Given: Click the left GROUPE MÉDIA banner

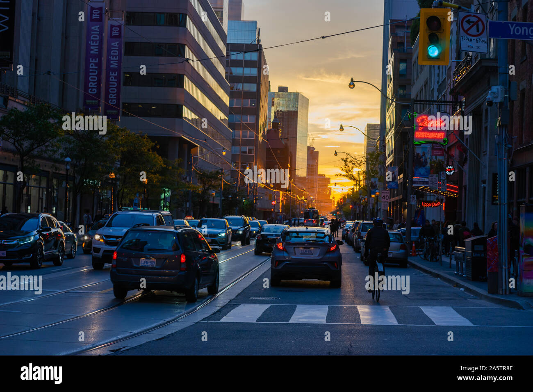Looking at the screenshot, I should click(94, 57).
